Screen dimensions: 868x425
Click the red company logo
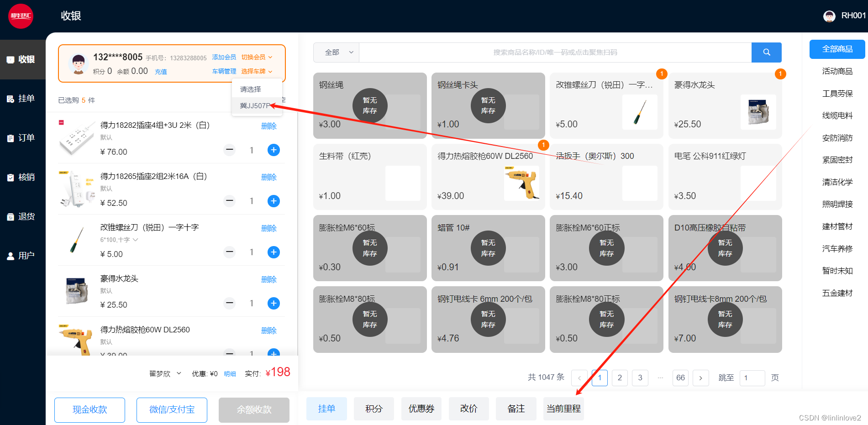click(21, 16)
